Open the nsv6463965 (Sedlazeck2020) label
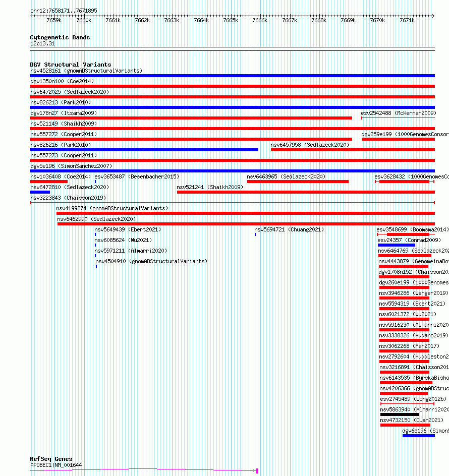Viewport: 449px width, 476px height. pyautogui.click(x=286, y=176)
